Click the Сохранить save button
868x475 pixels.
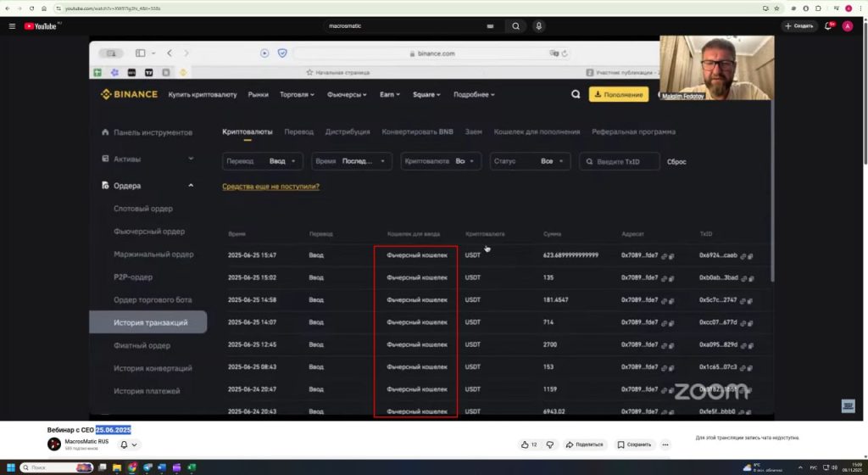point(635,444)
